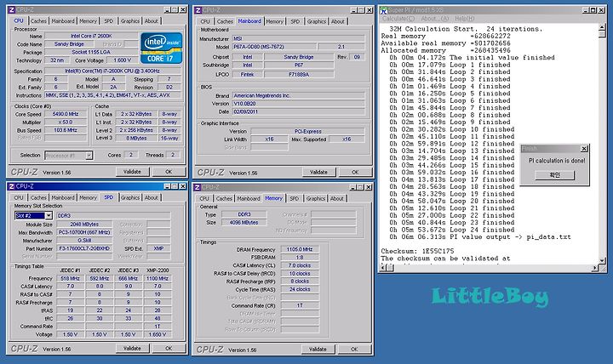Click the Part Number 'F3-17600CL7-2GBXHD'
This screenshot has width=613, height=364.
click(84, 248)
